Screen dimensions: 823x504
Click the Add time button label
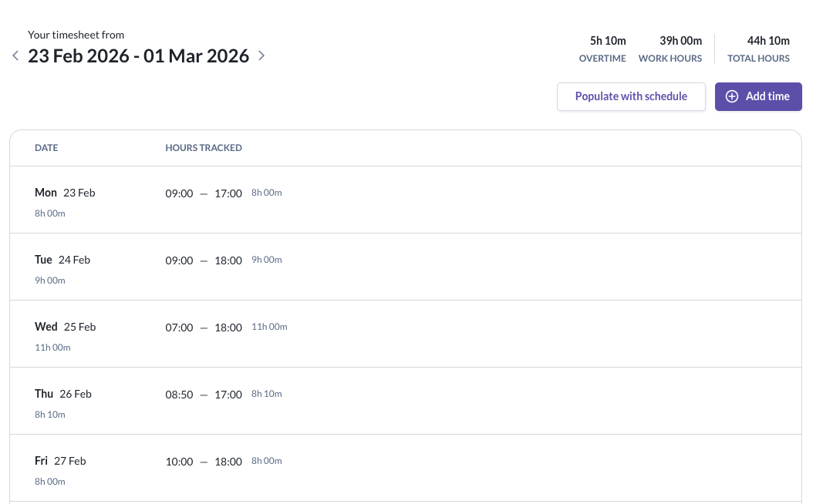[x=767, y=96]
